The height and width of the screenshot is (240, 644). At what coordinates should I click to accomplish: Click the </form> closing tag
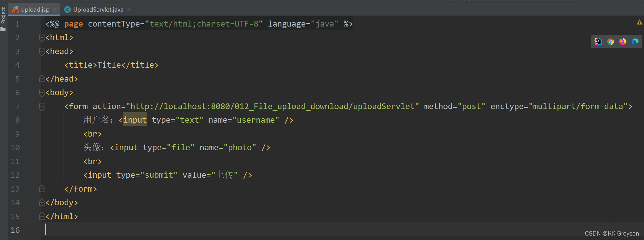click(81, 189)
